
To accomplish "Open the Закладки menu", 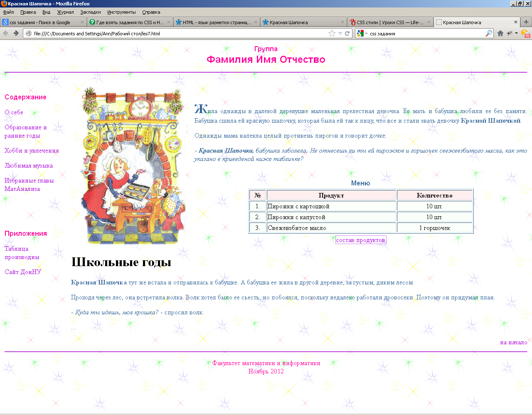I will 91,12.
